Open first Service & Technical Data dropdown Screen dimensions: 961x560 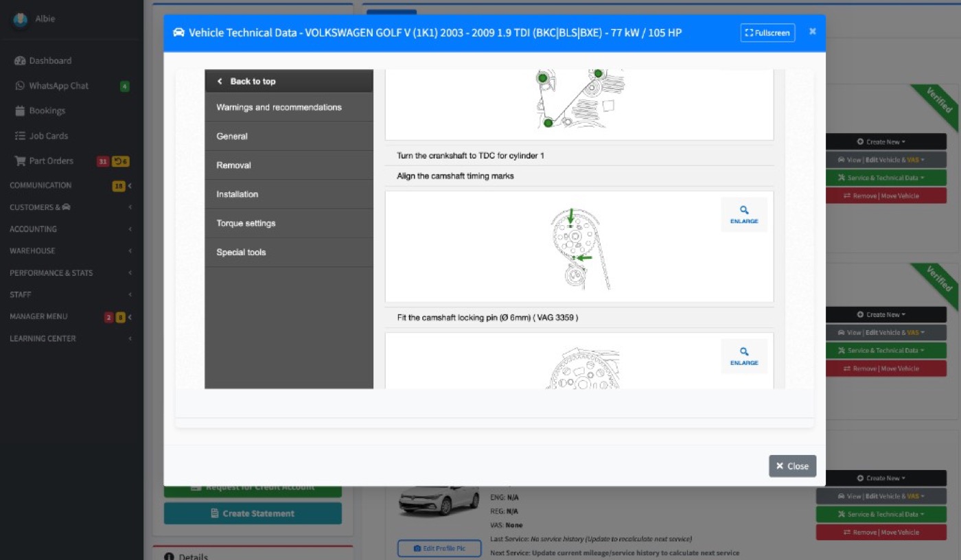click(881, 178)
